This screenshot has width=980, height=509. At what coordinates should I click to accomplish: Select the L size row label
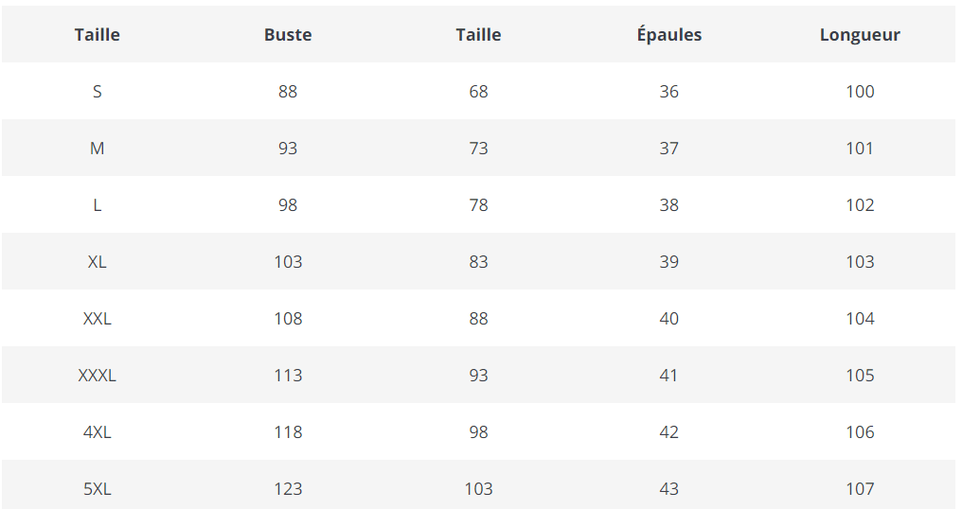point(98,205)
